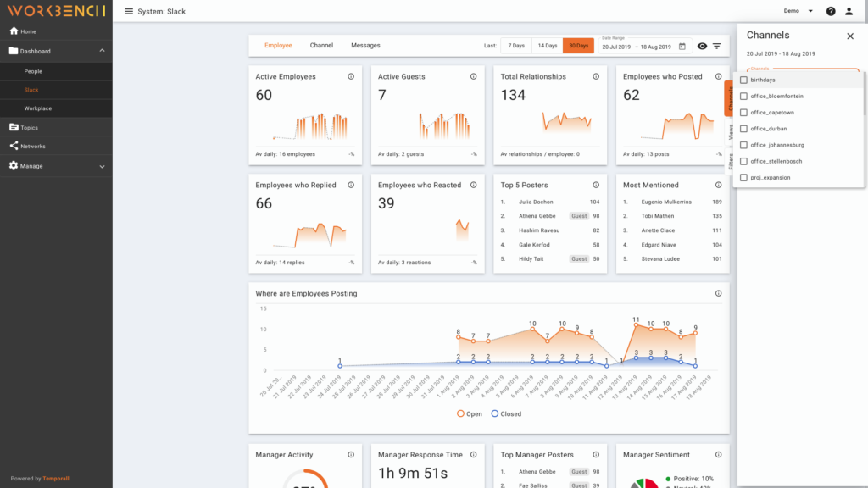
Task: Open the date range calendar icon
Action: coord(682,47)
